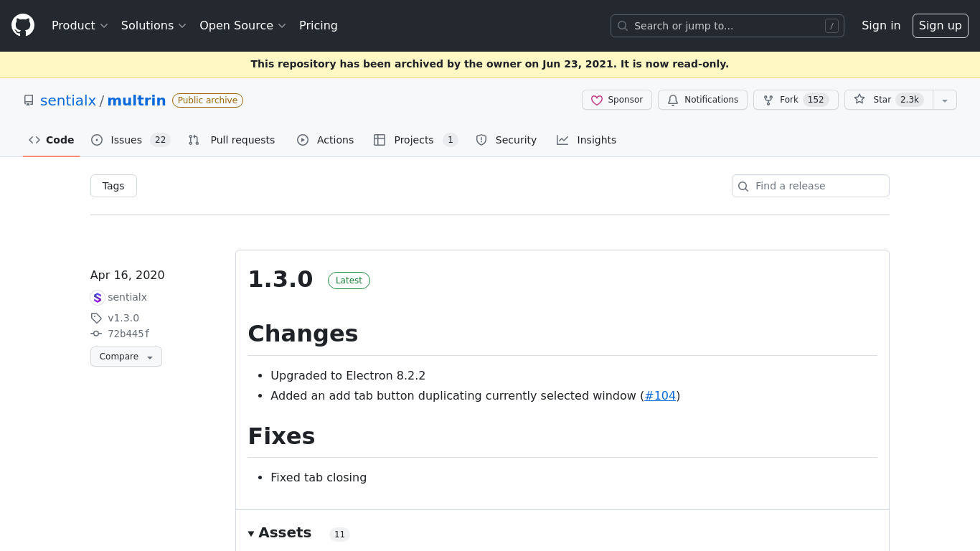This screenshot has height=551, width=980.
Task: Click the Security shield icon
Action: pos(481,140)
